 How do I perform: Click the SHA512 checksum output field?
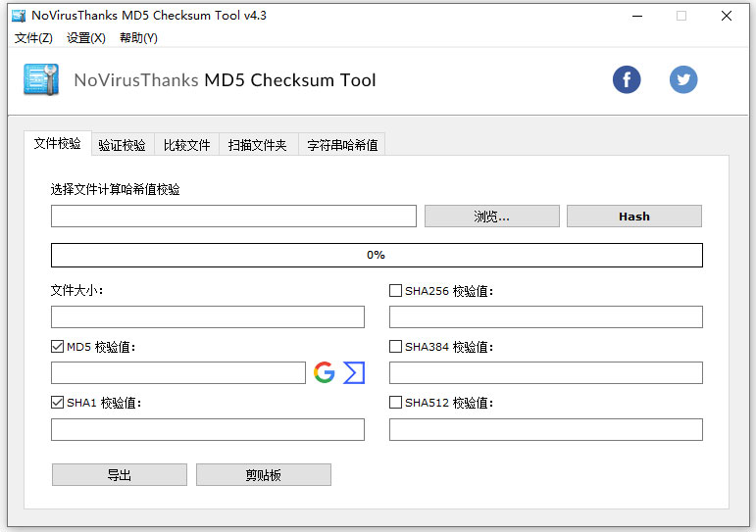click(x=546, y=429)
